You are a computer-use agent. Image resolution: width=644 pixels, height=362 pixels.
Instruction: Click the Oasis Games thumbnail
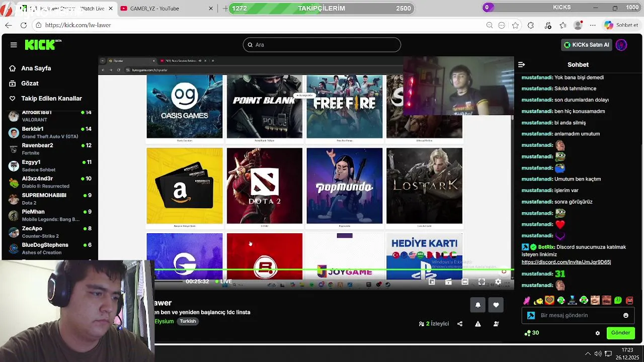[185, 107]
